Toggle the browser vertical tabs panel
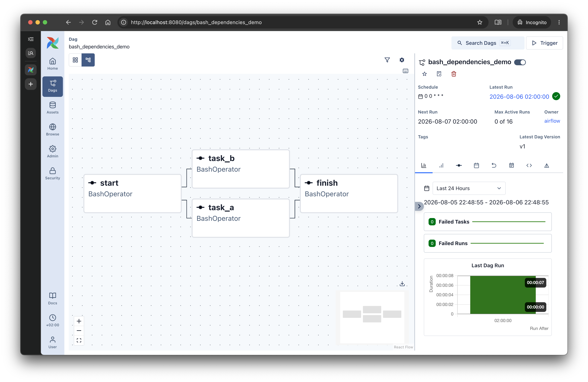Image resolution: width=588 pixels, height=382 pixels. click(31, 39)
